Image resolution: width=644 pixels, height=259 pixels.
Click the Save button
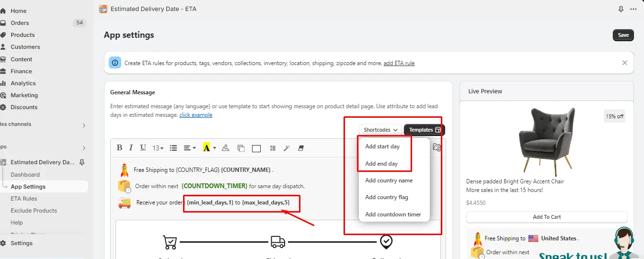click(x=623, y=35)
